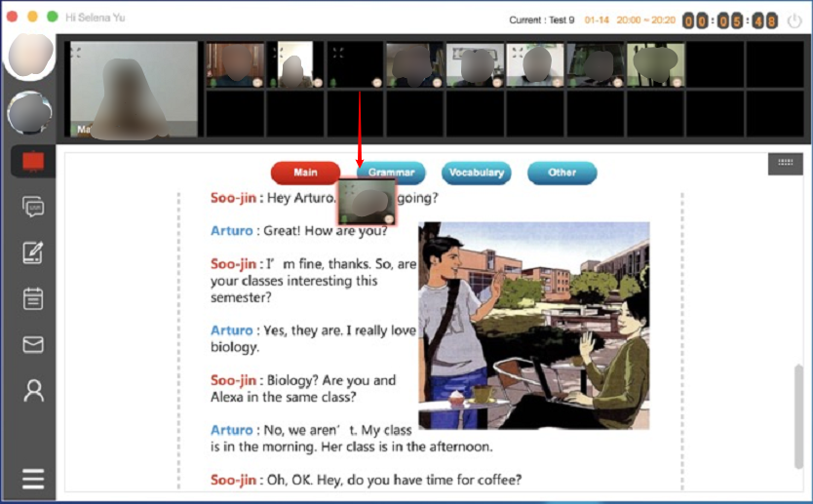Click the second round avatar in sidebar

[x=29, y=112]
